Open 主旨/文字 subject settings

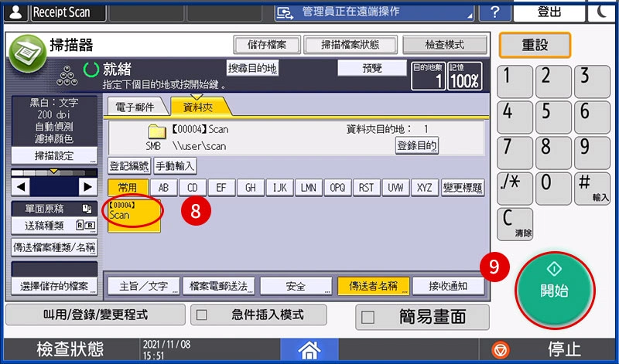(144, 286)
